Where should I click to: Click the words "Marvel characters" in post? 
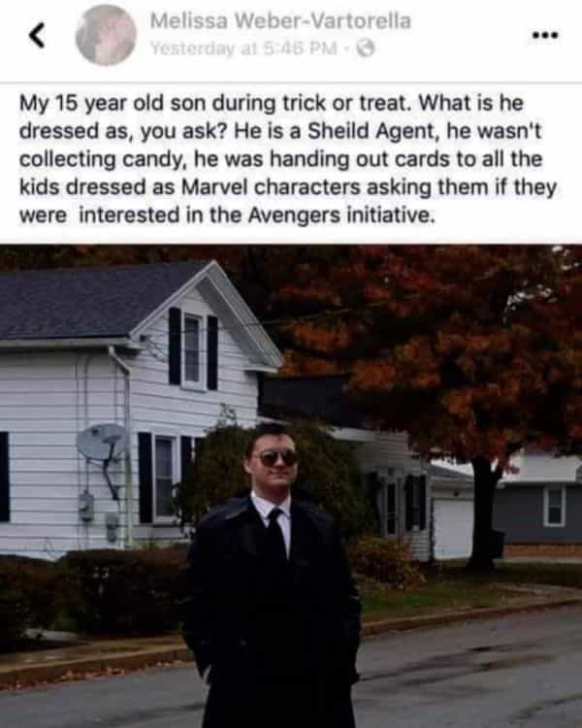tap(273, 187)
